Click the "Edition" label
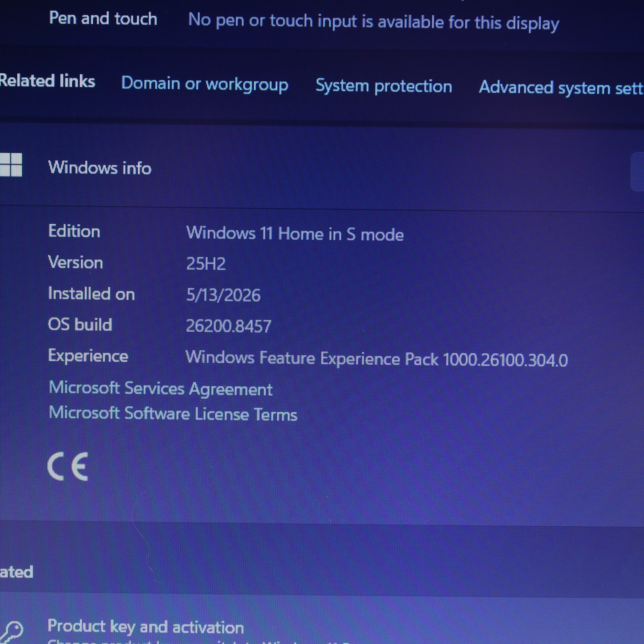 coord(74,231)
